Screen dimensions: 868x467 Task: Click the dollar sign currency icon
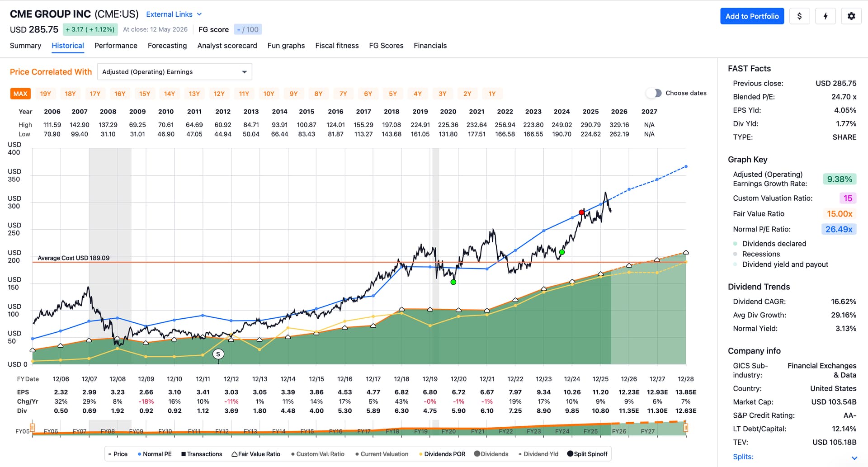799,16
